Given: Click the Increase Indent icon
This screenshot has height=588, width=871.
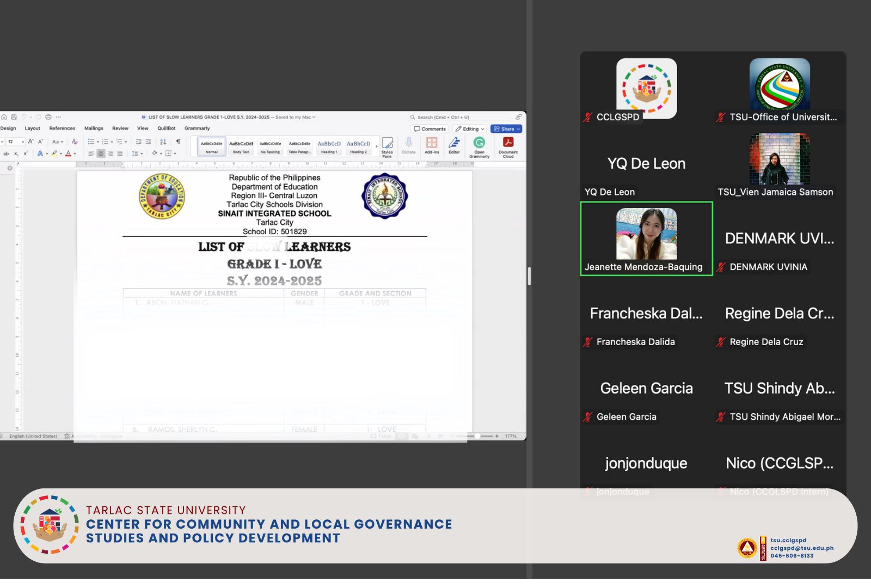Looking at the screenshot, I should coord(148,142).
